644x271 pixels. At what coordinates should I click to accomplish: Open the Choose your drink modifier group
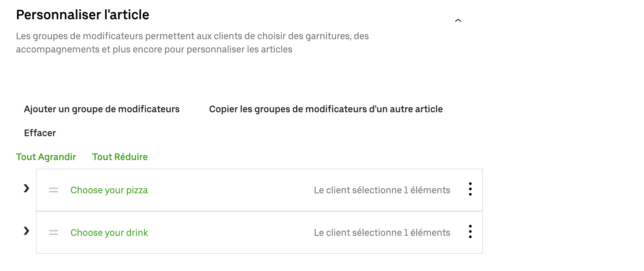tap(109, 232)
